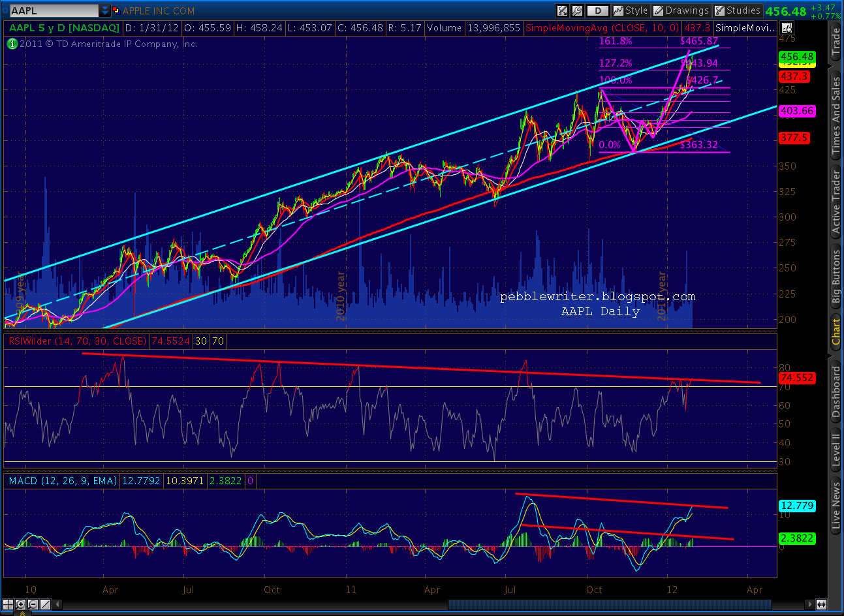Viewport: 844px width, 616px height.
Task: Click the 12.7792 MACD value in header
Action: (140, 481)
